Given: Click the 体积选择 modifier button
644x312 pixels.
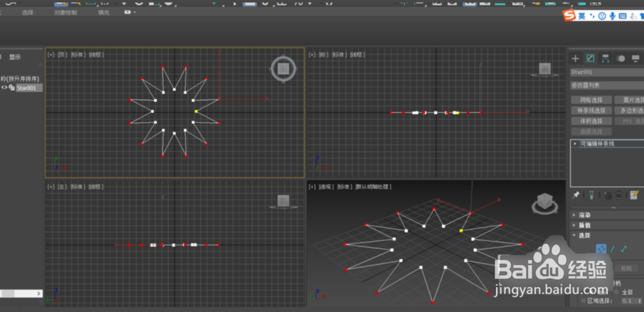Looking at the screenshot, I should coord(591,121).
